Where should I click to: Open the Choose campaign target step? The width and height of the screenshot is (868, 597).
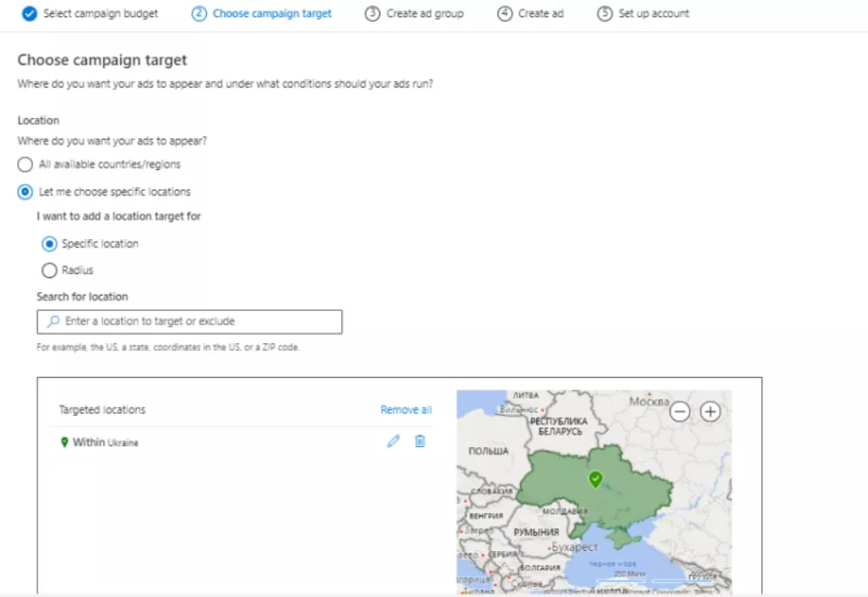(262, 13)
